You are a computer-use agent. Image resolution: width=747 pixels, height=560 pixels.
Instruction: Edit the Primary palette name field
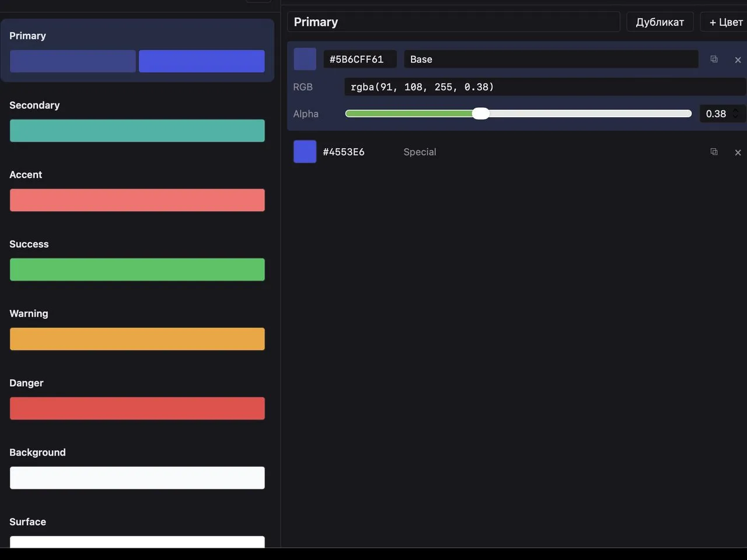click(x=453, y=22)
